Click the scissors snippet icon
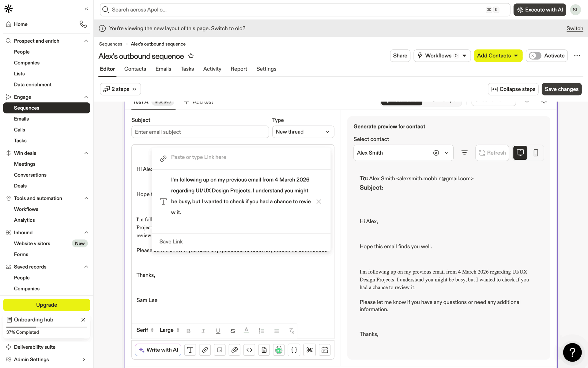The width and height of the screenshot is (588, 368). [310, 350]
